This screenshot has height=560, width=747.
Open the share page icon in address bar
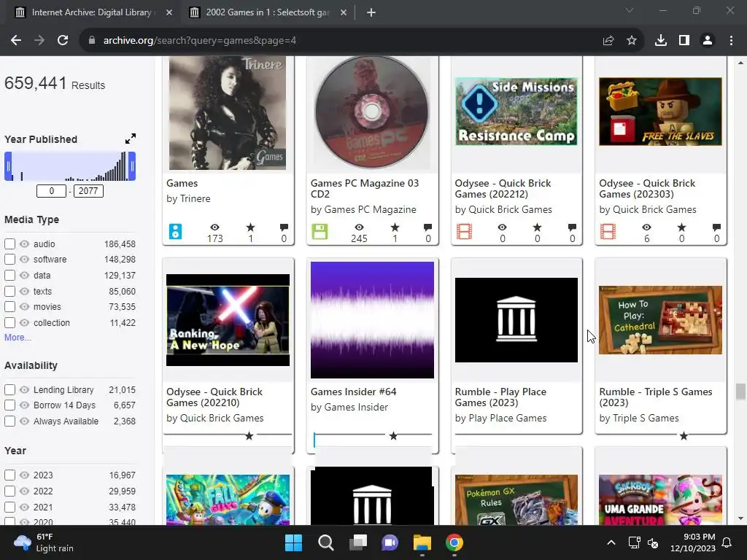608,41
